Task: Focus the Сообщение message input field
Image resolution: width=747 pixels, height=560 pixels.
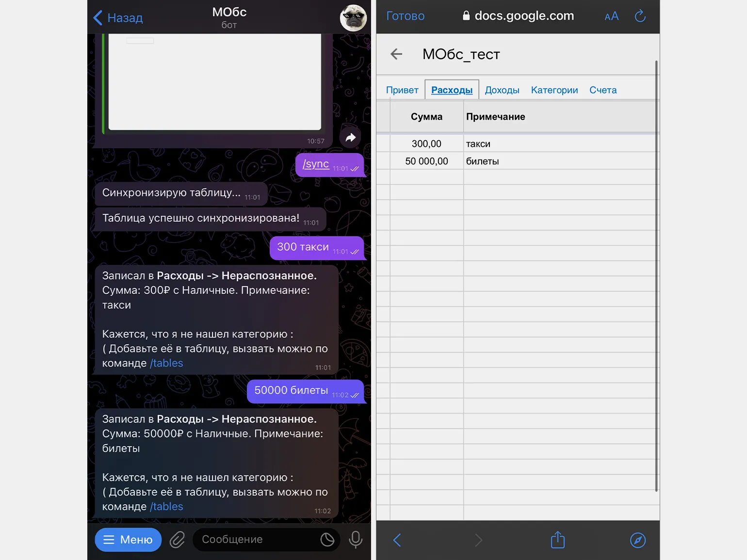Action: [x=257, y=540]
